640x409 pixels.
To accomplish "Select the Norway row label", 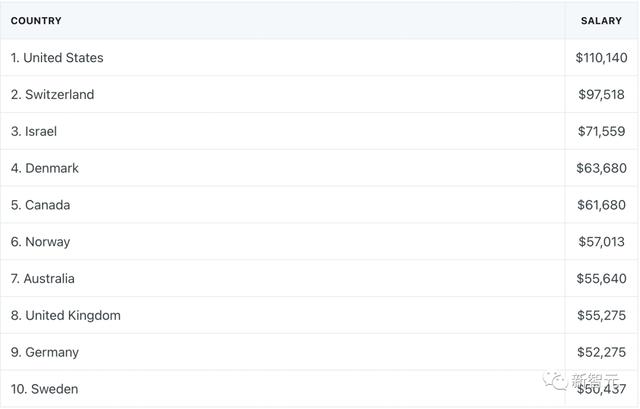I will 41,242.
